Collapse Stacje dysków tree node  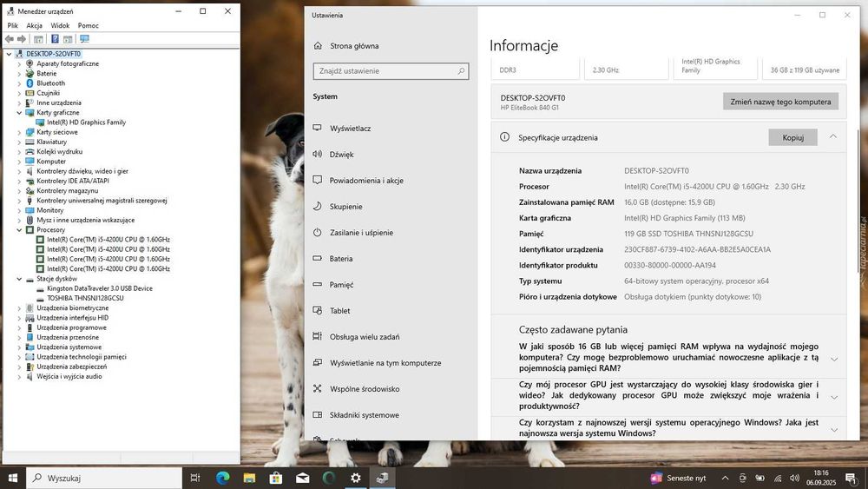(x=19, y=279)
